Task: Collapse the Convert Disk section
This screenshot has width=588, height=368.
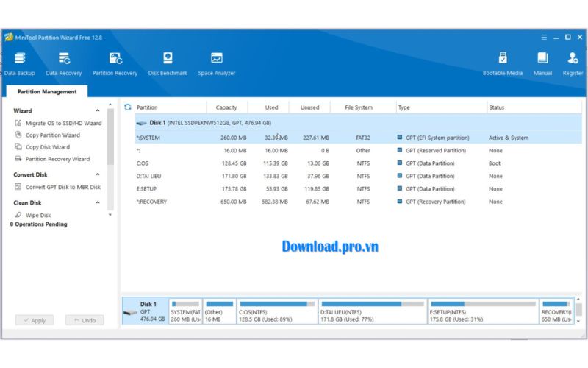Action: pos(98,175)
